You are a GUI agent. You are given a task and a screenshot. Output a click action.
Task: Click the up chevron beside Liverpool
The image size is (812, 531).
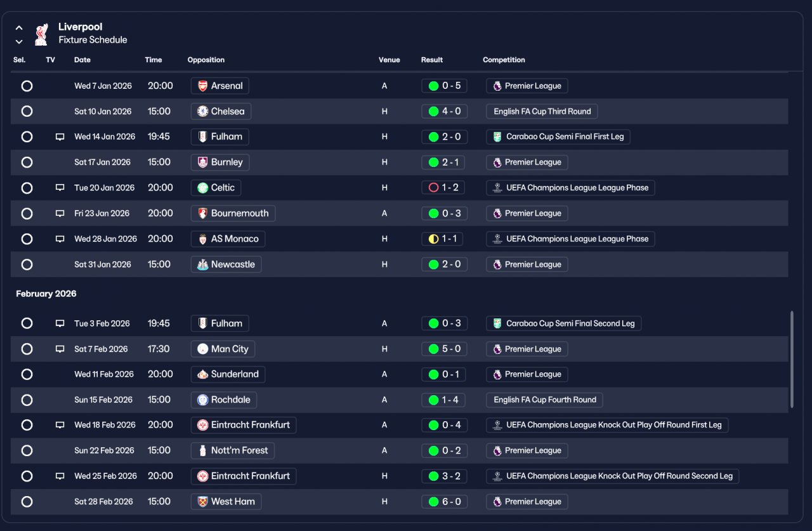(x=19, y=28)
